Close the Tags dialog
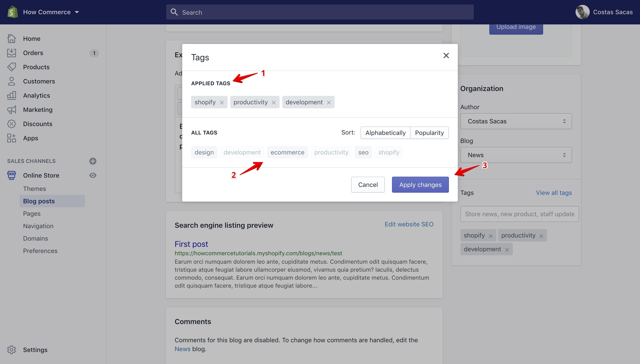 point(446,55)
